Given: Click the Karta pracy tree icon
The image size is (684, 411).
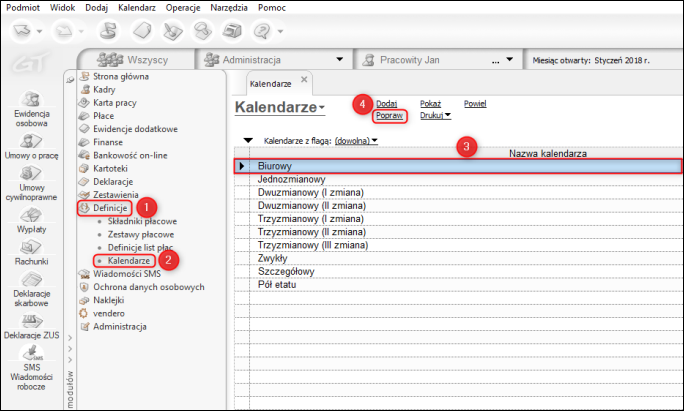Looking at the screenshot, I should pos(84,103).
